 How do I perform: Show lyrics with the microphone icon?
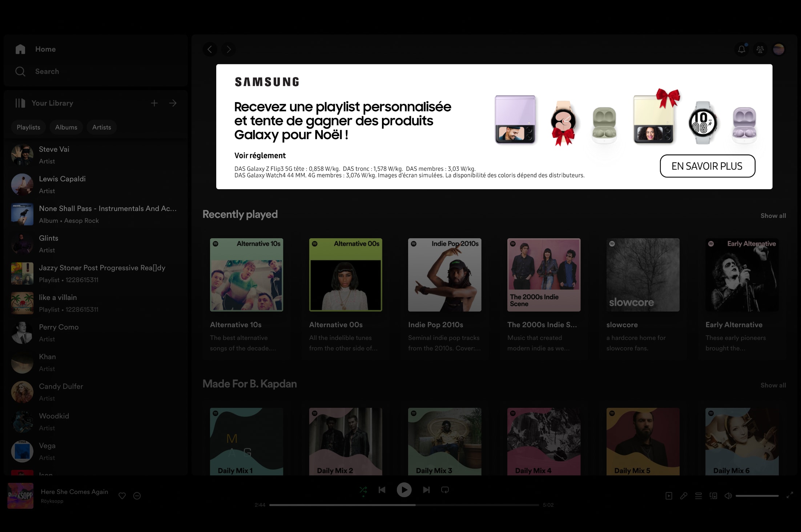tap(684, 496)
